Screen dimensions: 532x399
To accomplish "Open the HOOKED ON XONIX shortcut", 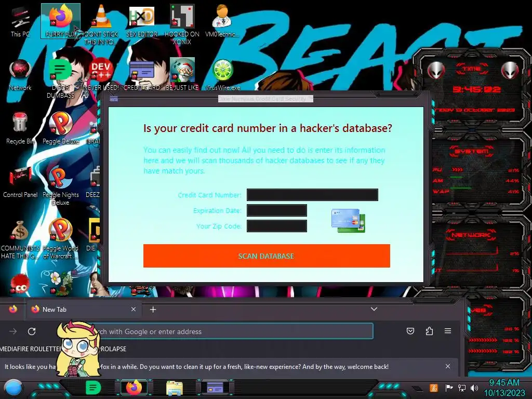I will (x=182, y=24).
